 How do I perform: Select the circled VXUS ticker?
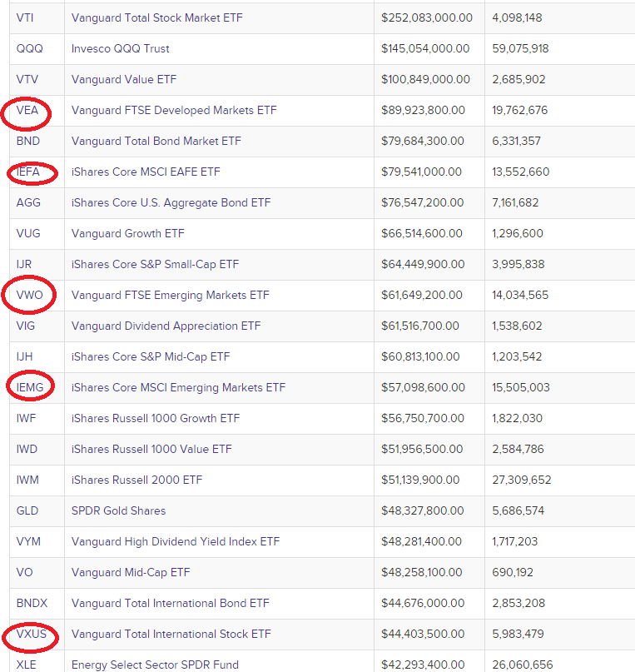click(x=32, y=635)
